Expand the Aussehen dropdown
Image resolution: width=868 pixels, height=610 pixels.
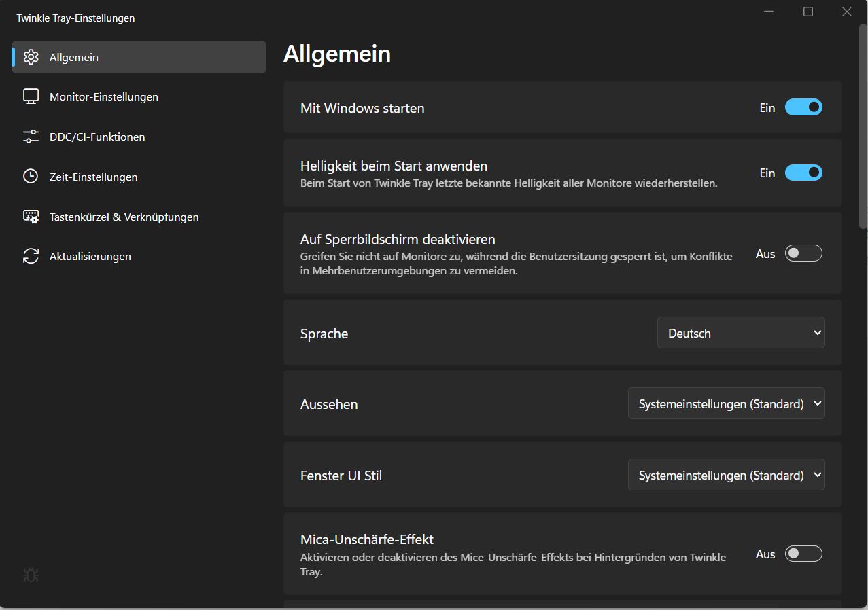click(726, 403)
